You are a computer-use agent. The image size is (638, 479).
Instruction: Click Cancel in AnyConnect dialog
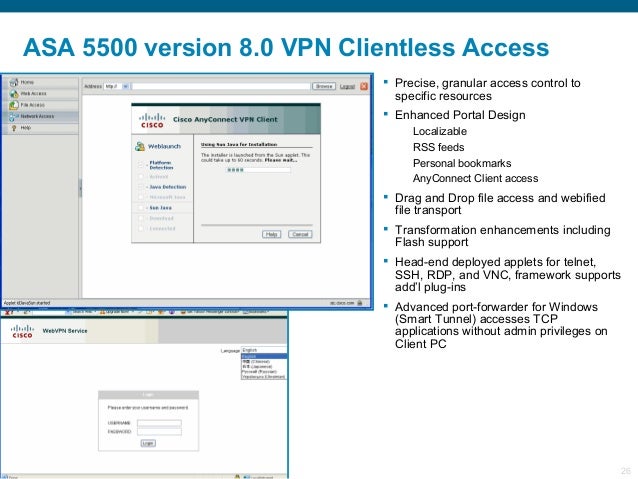300,234
